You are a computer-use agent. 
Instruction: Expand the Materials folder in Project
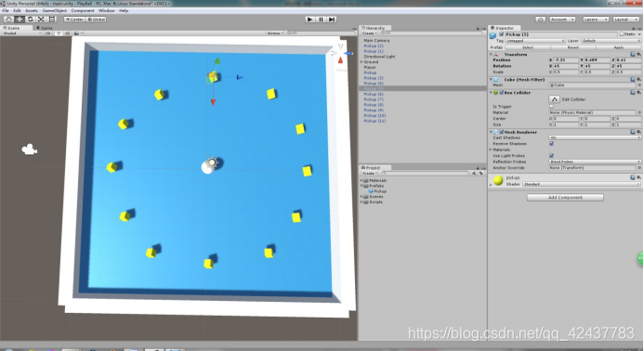click(361, 181)
